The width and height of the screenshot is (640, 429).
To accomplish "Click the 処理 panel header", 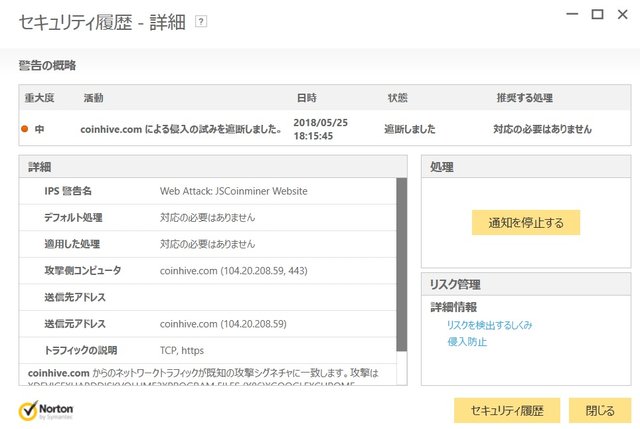I will coord(526,167).
